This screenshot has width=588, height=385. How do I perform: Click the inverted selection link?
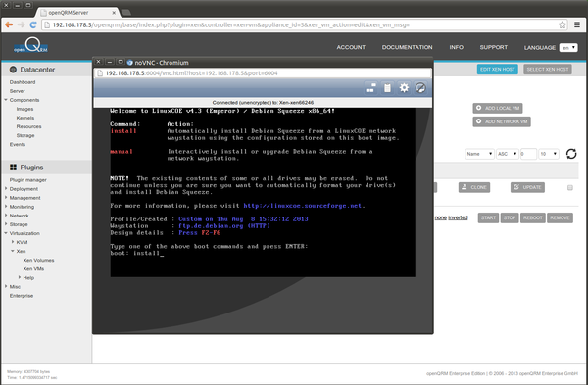point(458,217)
